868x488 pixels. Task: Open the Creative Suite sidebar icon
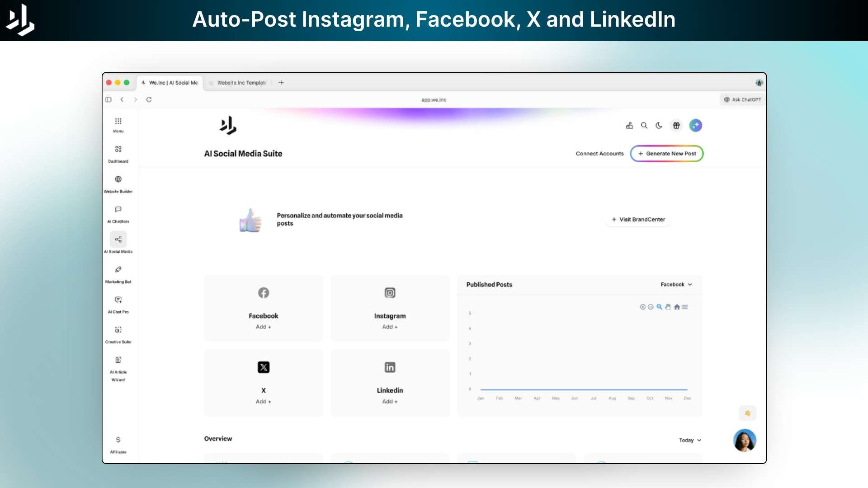pyautogui.click(x=118, y=330)
